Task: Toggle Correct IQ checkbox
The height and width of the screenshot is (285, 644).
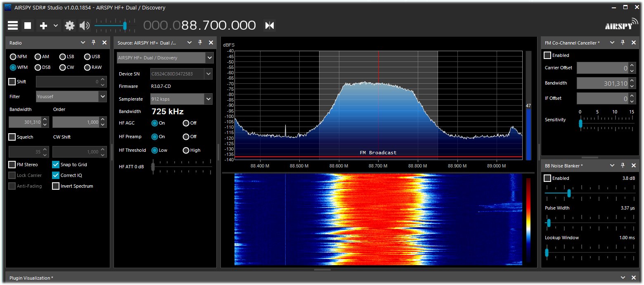Action: click(x=56, y=175)
